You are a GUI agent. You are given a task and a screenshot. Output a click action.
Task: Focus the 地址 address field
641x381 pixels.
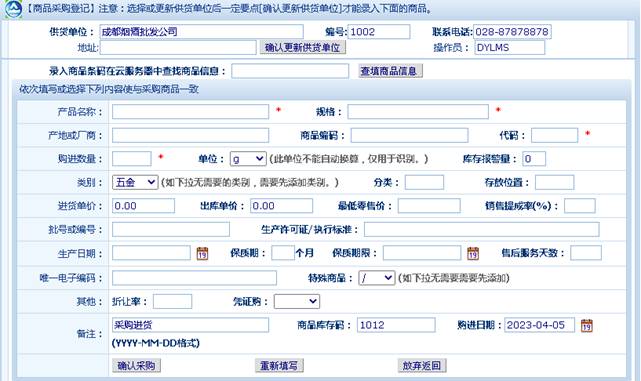click(x=178, y=47)
